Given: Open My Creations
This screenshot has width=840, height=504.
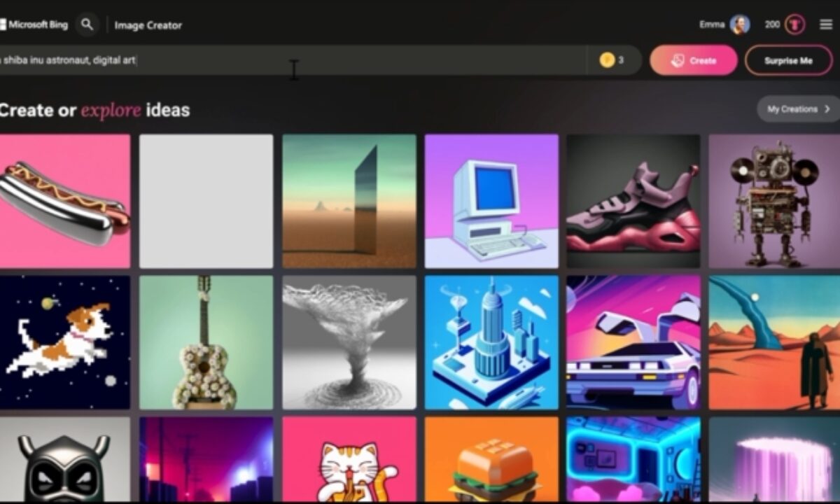Looking at the screenshot, I should coord(798,109).
